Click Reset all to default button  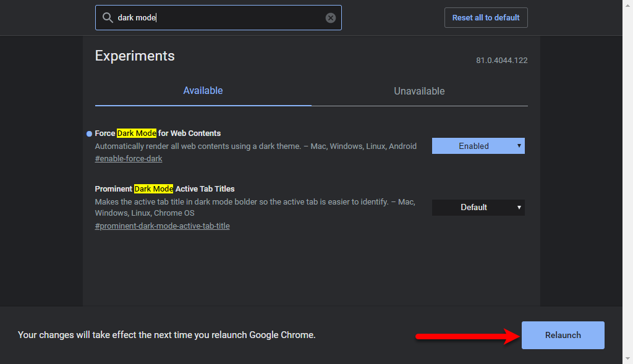pos(486,18)
